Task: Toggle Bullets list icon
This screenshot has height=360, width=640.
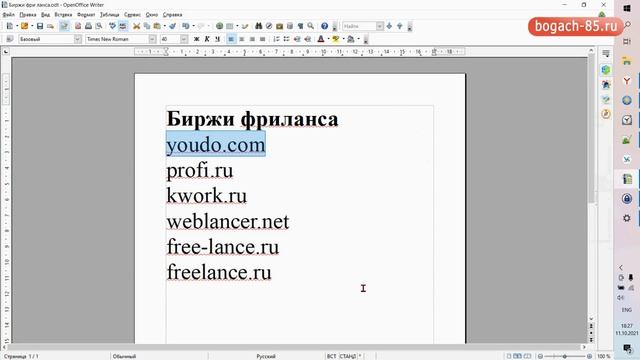Action: (x=287, y=39)
